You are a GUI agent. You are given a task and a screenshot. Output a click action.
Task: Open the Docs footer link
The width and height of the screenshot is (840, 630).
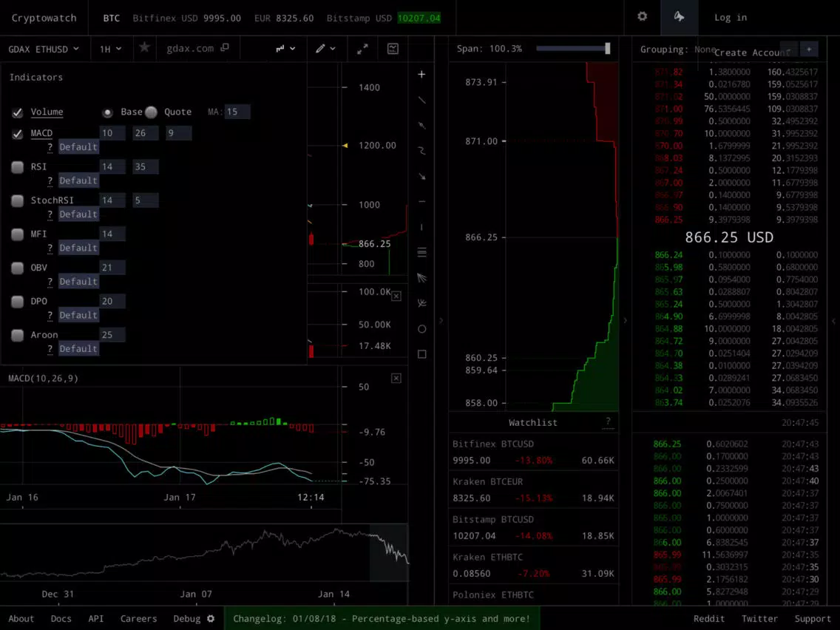click(x=61, y=619)
